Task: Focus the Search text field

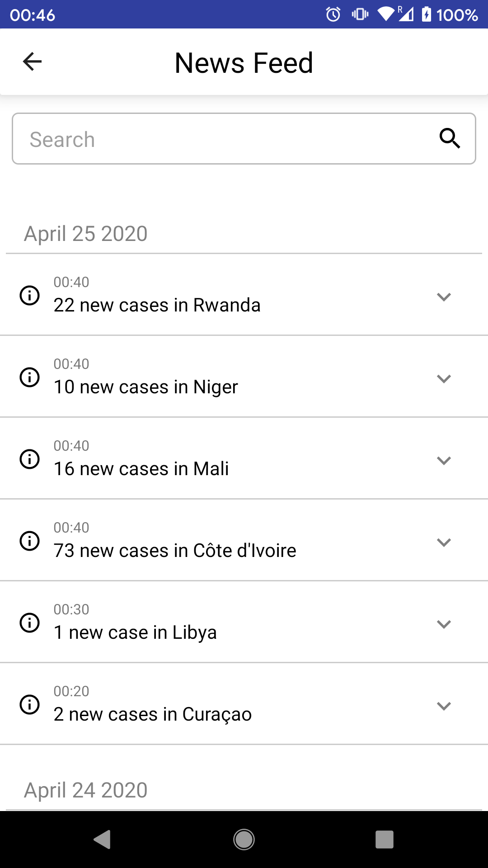Action: click(244, 139)
